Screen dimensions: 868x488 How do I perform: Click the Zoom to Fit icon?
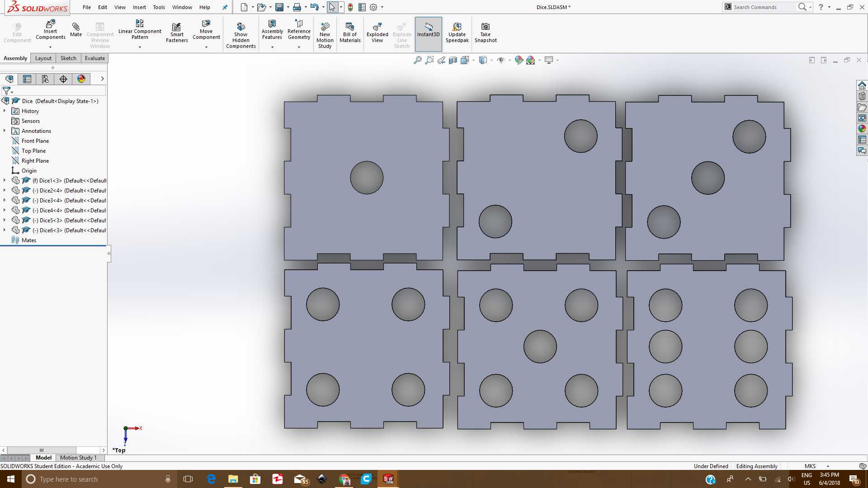point(417,60)
